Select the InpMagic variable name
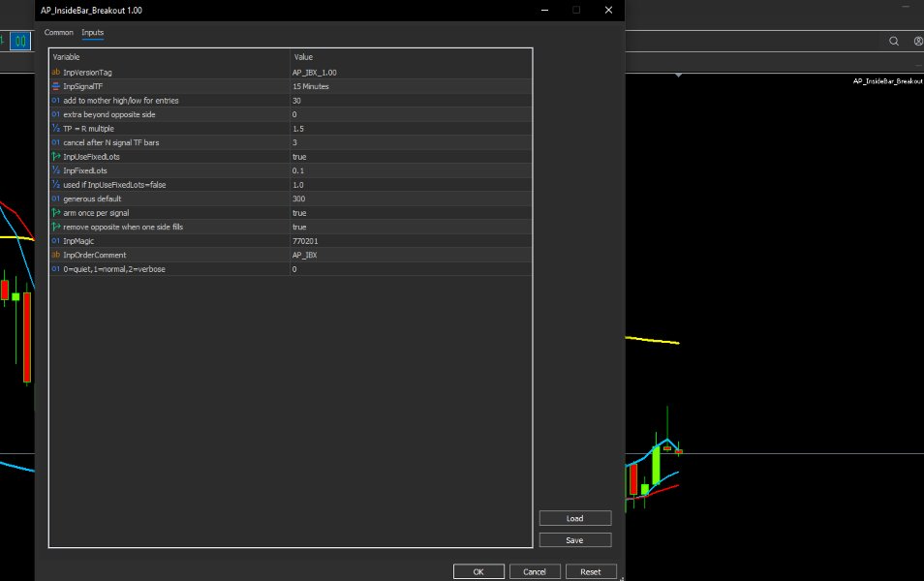 [78, 240]
